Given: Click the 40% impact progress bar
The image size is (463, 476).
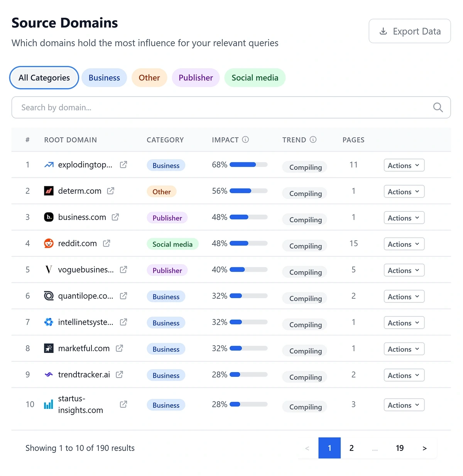Looking at the screenshot, I should [x=248, y=270].
